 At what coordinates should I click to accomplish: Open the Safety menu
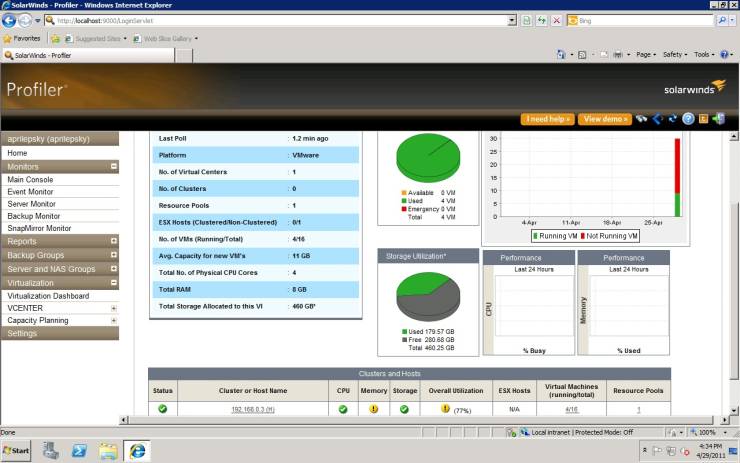tap(675, 55)
